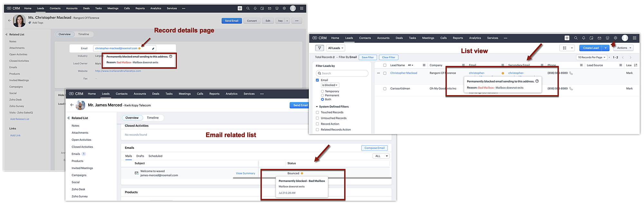Click the Filter Leads by search field
Image resolution: width=644 pixels, height=205 pixels.
point(342,74)
